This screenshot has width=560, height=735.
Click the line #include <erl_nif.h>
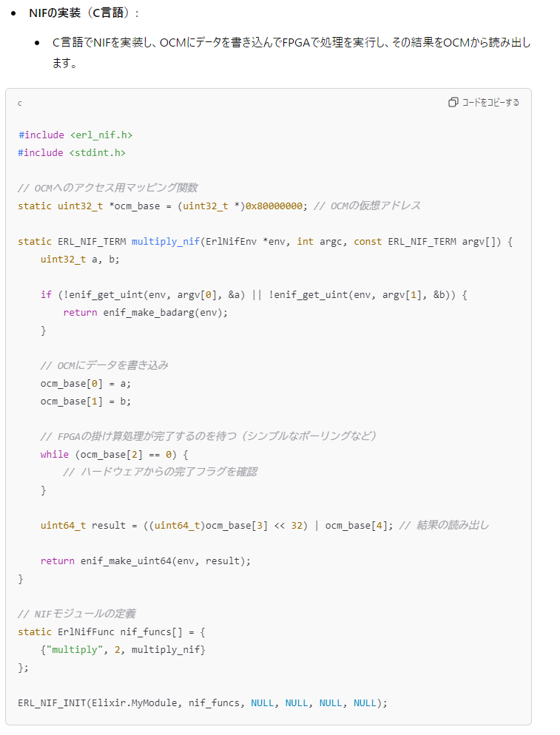[75, 135]
